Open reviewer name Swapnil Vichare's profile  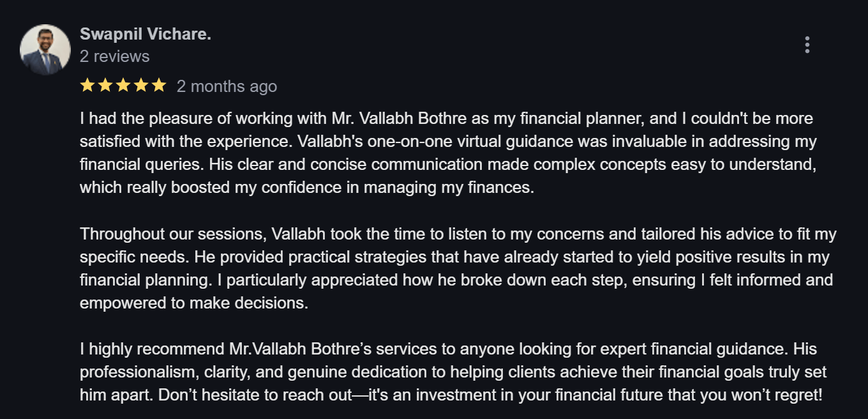click(145, 34)
